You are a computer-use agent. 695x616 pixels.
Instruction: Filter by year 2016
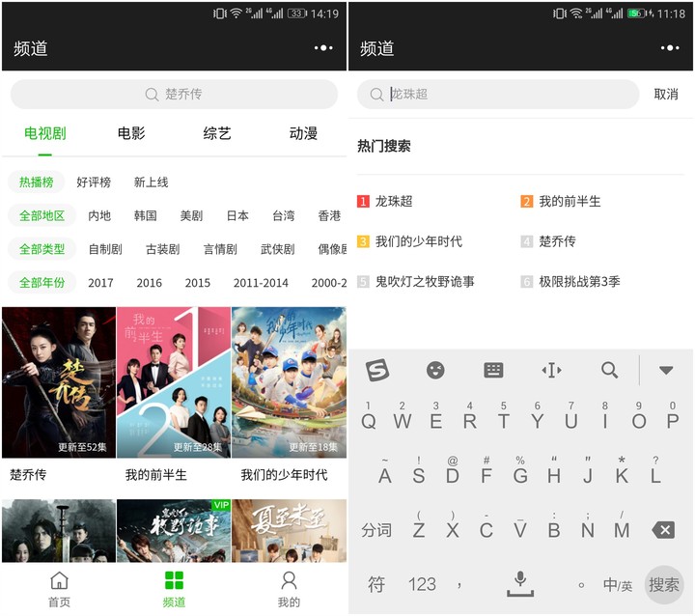pos(149,283)
